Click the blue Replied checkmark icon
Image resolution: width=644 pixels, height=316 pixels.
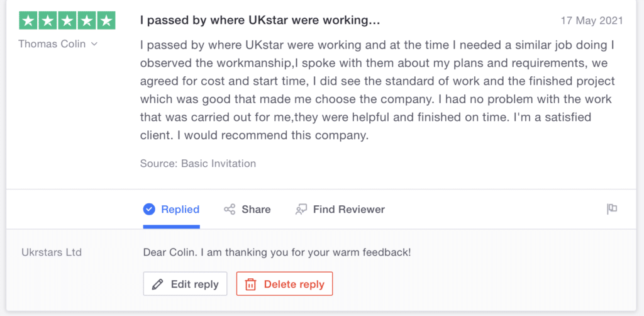click(149, 210)
